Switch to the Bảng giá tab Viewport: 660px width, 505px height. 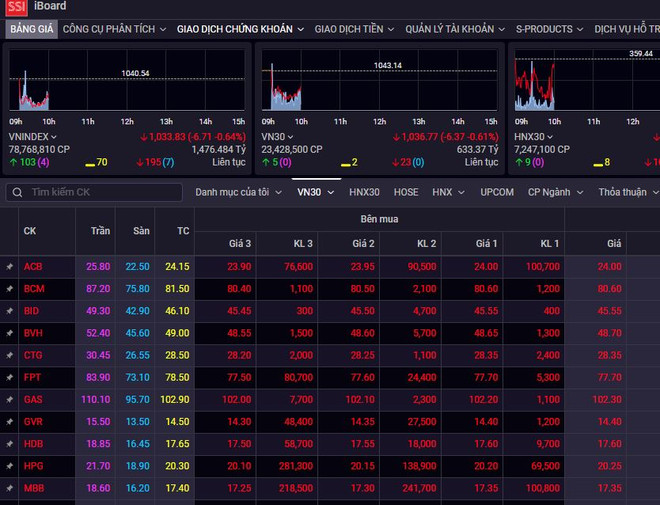point(30,29)
